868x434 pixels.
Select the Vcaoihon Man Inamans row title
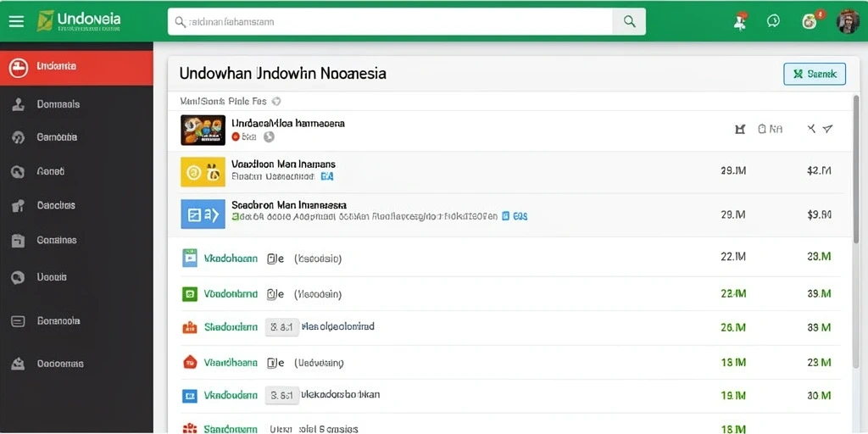tap(283, 164)
